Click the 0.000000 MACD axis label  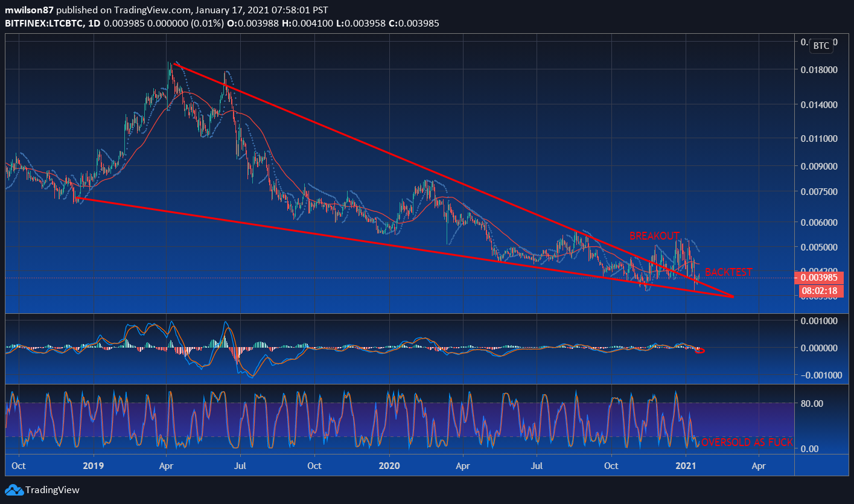pos(818,348)
